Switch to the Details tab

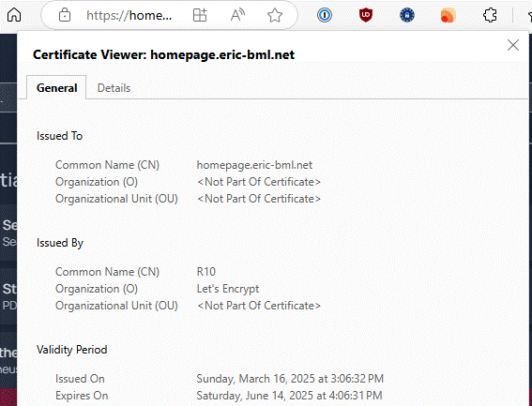point(114,88)
